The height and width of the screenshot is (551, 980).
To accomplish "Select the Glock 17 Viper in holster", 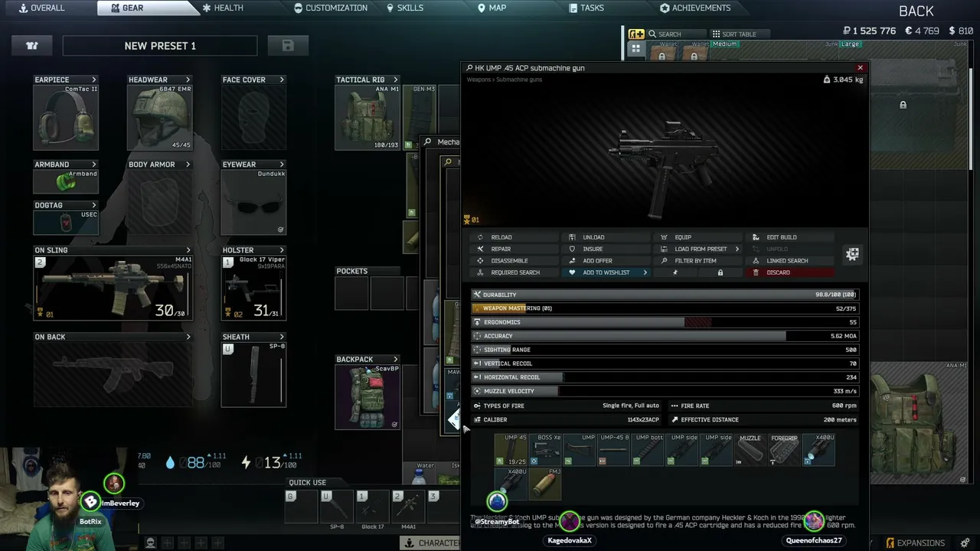I will pos(253,288).
